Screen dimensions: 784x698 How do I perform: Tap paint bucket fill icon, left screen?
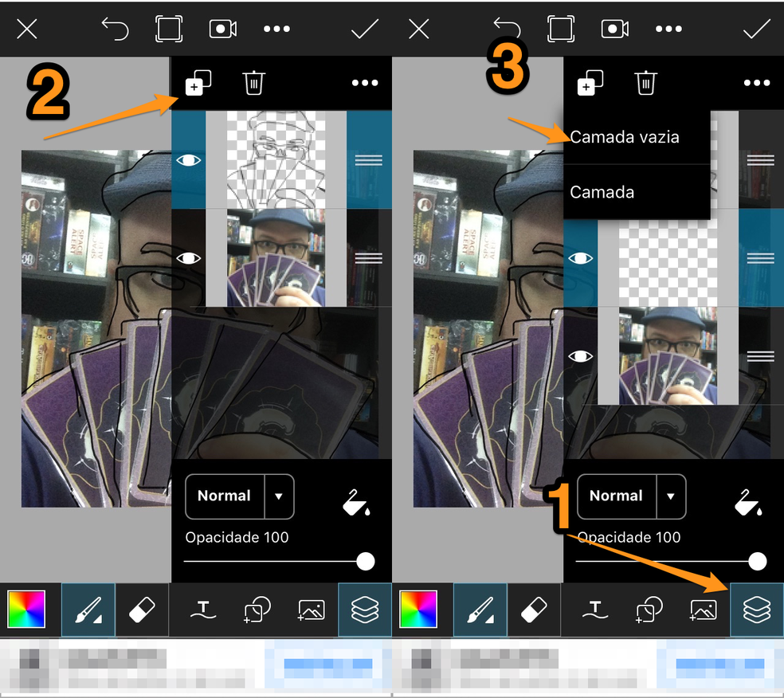[356, 503]
